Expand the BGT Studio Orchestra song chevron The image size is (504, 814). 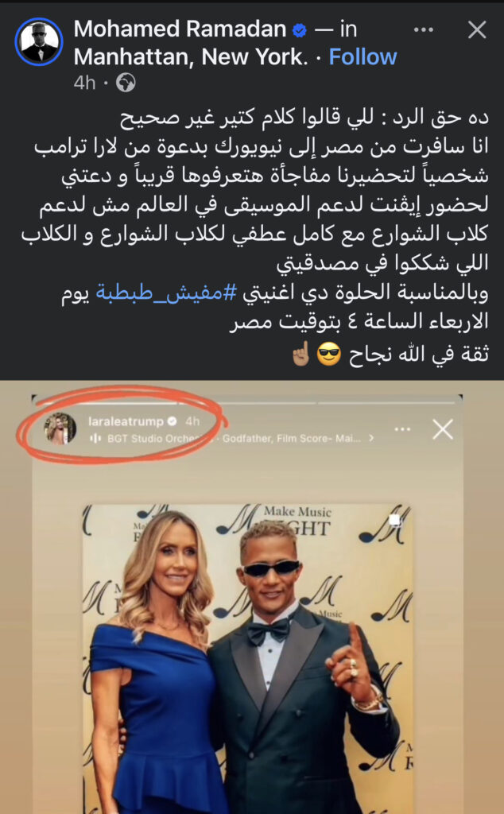click(x=371, y=438)
